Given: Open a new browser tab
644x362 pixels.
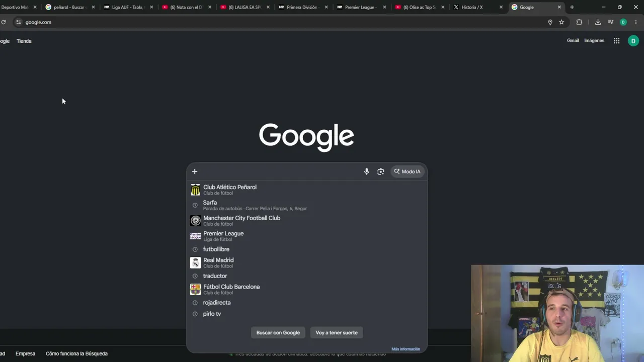Looking at the screenshot, I should coord(572,7).
